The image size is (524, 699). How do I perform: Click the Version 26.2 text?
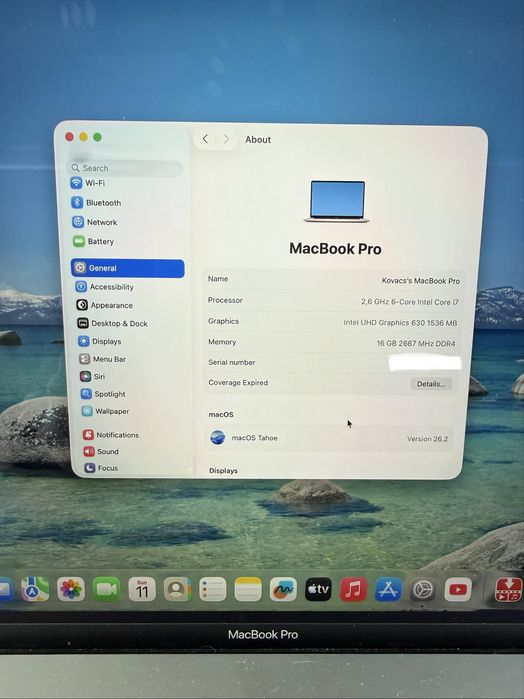click(x=427, y=439)
